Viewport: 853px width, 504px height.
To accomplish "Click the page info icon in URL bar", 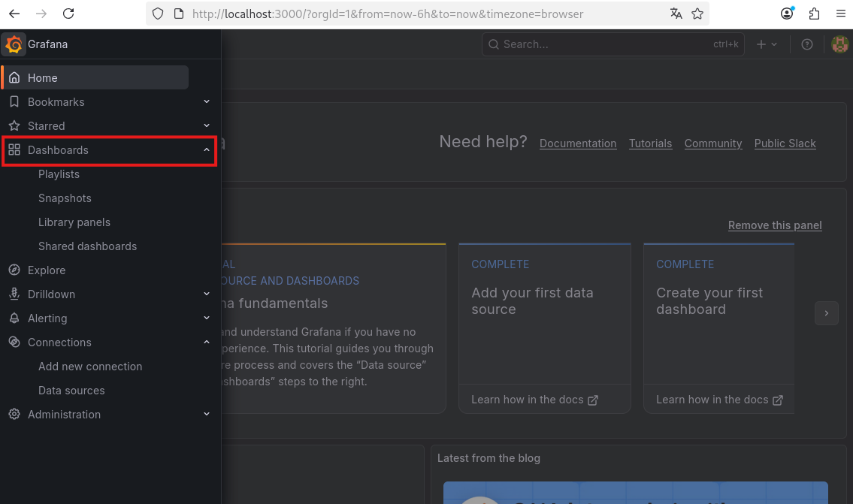I will [x=178, y=14].
